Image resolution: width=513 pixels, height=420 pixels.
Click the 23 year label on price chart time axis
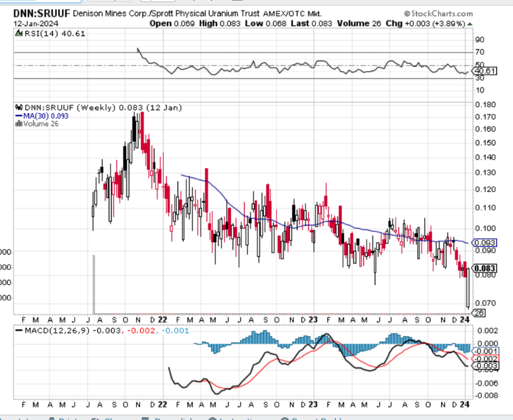pos(313,320)
